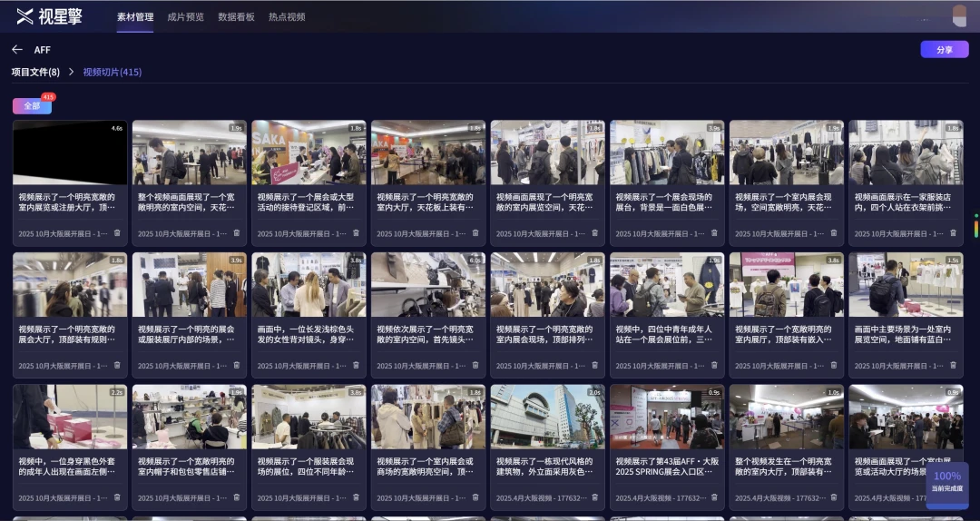Image resolution: width=980 pixels, height=521 pixels.
Task: Delete the clip '视频画面展现了一个明亮宽敞的室内展览空间'
Action: (594, 233)
